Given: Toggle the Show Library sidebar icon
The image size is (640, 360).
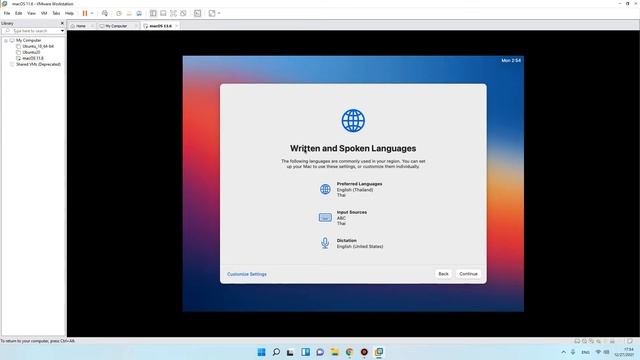Looking at the screenshot, I should (x=153, y=13).
